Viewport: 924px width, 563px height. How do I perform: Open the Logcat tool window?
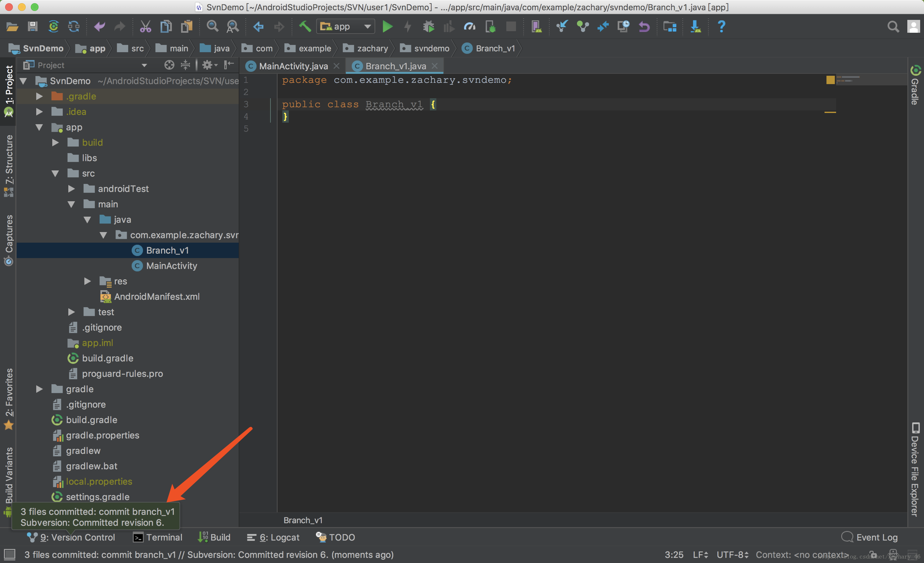click(x=273, y=537)
